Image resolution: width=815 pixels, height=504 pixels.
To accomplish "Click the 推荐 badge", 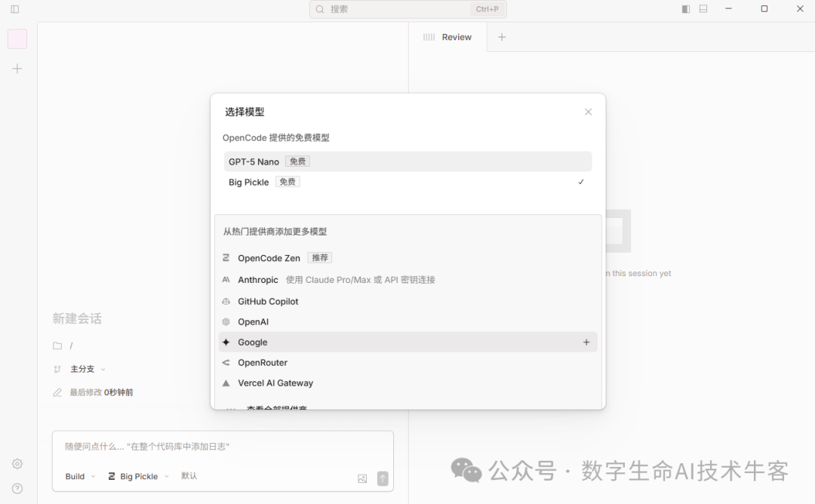I will pos(320,258).
